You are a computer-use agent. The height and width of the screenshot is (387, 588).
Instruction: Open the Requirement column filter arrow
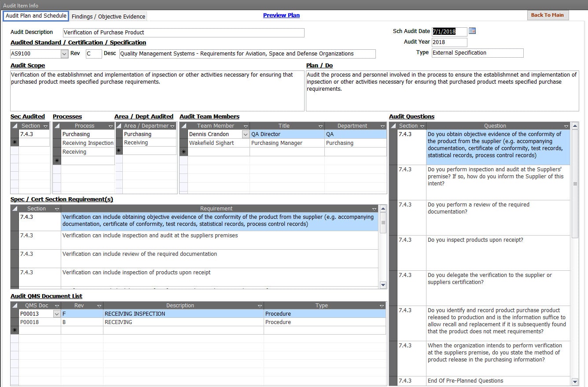click(x=374, y=209)
